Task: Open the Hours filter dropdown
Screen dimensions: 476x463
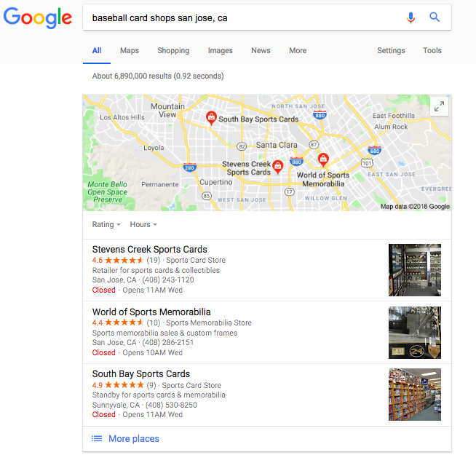Action: tap(143, 224)
